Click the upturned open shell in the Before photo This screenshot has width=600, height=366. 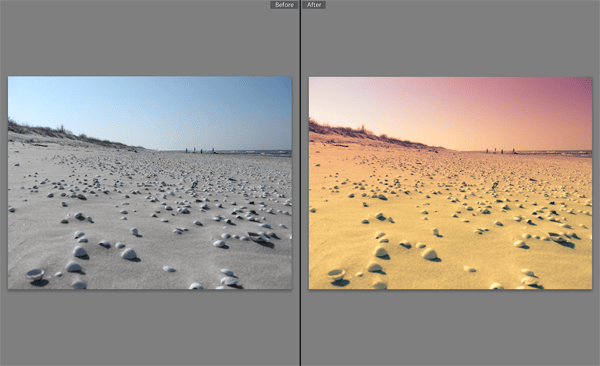[35, 274]
